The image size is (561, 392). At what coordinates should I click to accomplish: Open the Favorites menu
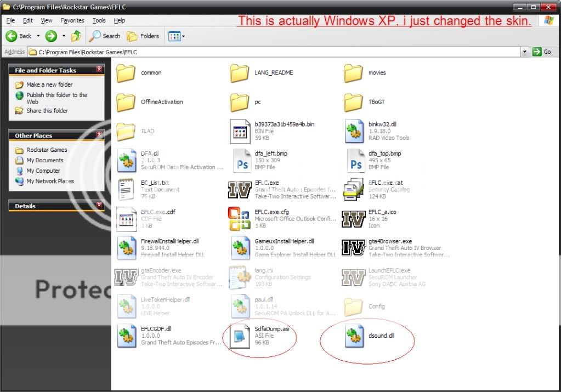pyautogui.click(x=72, y=20)
